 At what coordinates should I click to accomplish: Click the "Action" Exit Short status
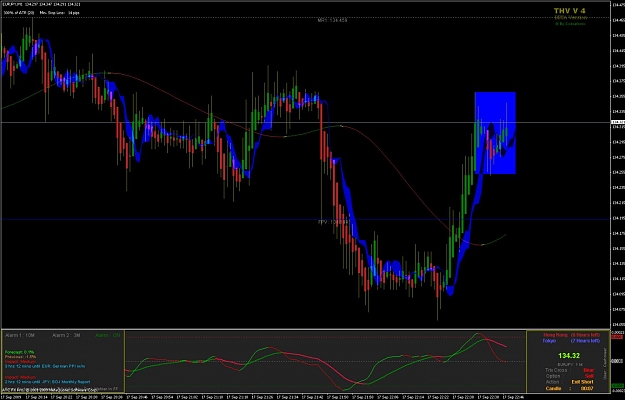[x=582, y=382]
